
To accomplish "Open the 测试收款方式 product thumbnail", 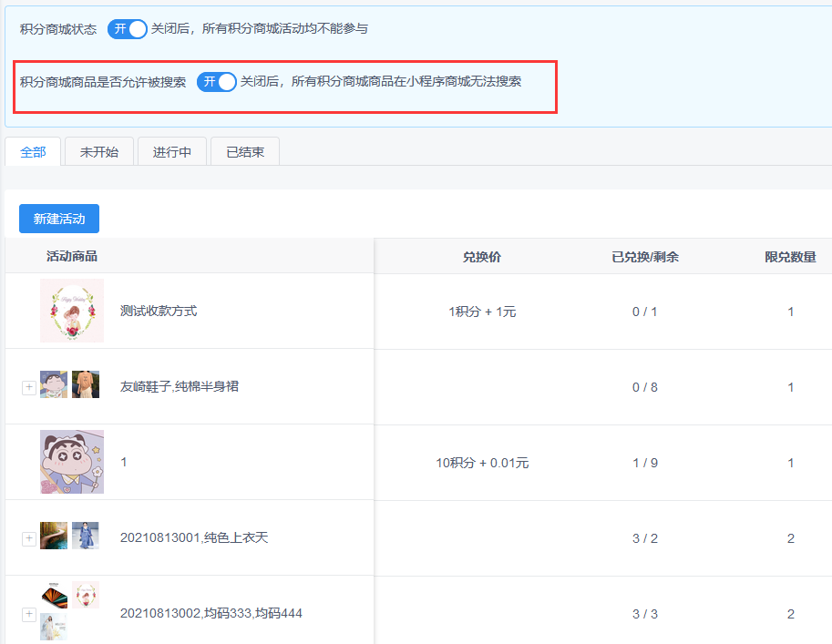I will 72,311.
